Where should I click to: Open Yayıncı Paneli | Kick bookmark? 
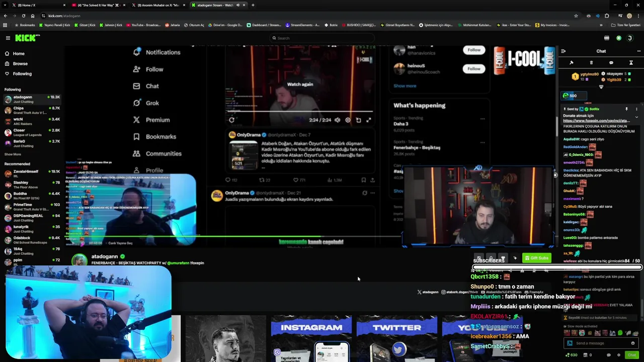[x=55, y=25]
